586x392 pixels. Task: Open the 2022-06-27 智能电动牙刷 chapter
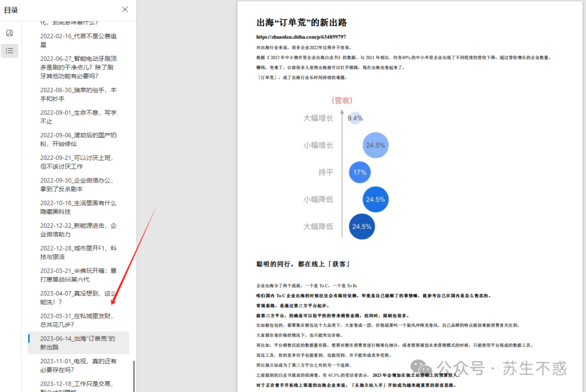point(78,67)
